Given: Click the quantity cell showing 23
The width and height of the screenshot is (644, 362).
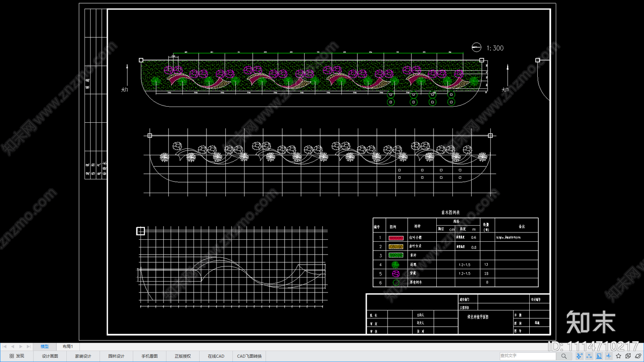Looking at the screenshot, I should (x=486, y=274).
